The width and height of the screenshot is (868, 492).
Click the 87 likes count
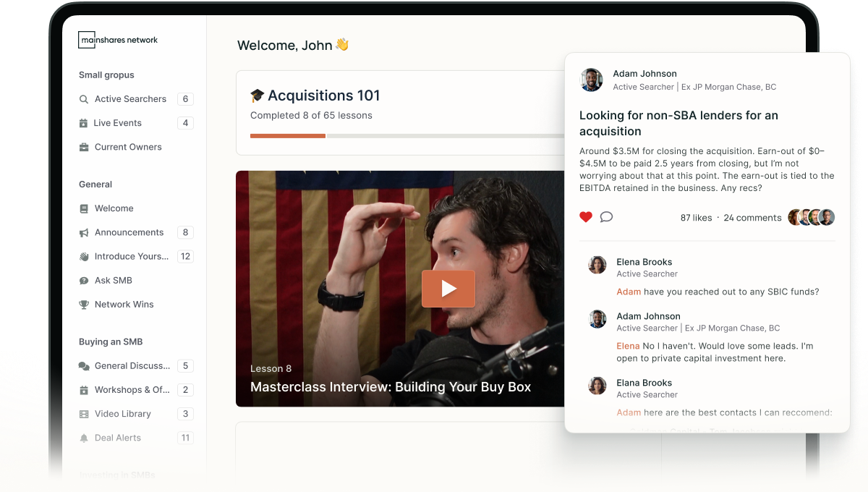(x=696, y=218)
